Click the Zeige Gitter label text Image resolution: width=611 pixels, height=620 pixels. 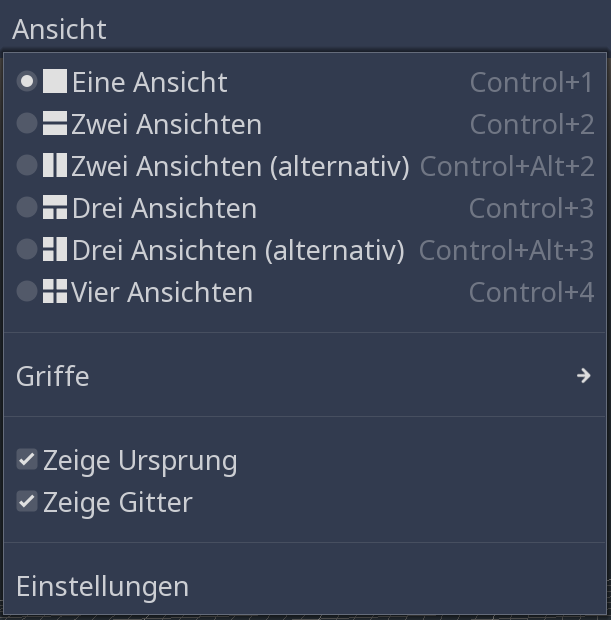[x=118, y=503]
